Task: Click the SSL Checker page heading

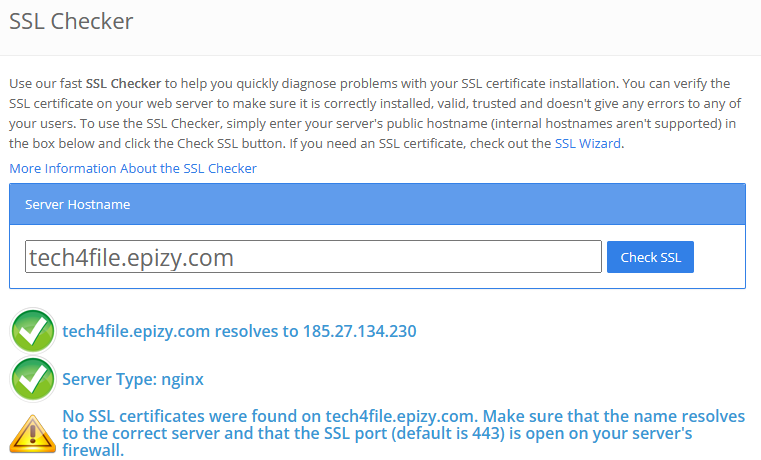Action: [71, 20]
